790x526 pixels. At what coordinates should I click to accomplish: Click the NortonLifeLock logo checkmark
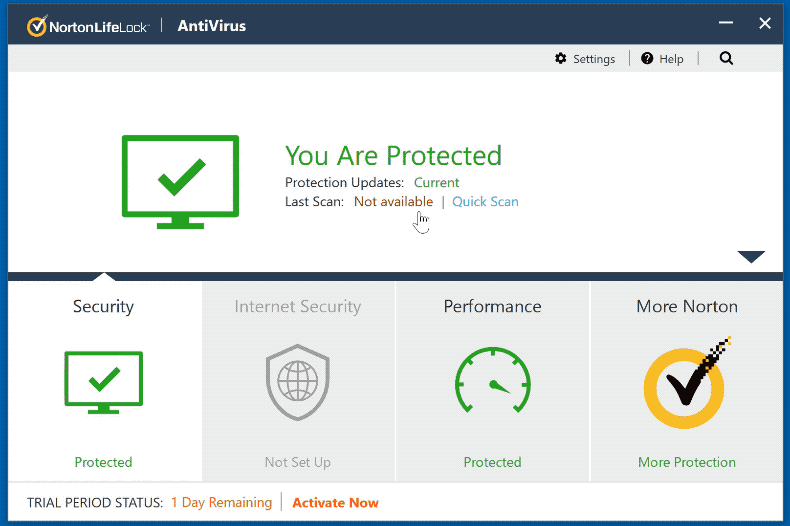[x=37, y=26]
